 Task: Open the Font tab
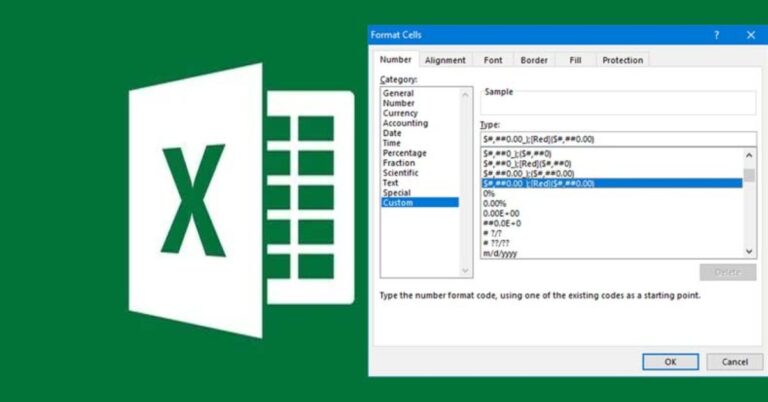tap(493, 60)
